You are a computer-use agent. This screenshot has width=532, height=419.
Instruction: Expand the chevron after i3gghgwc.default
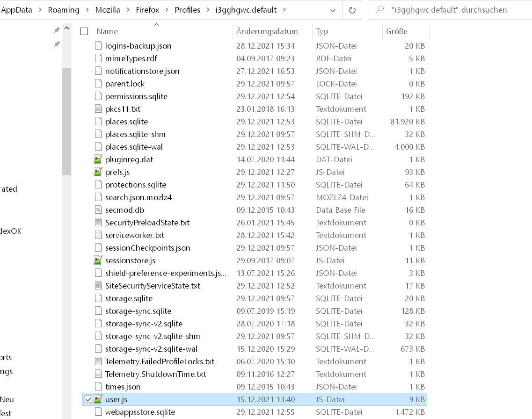pos(284,10)
